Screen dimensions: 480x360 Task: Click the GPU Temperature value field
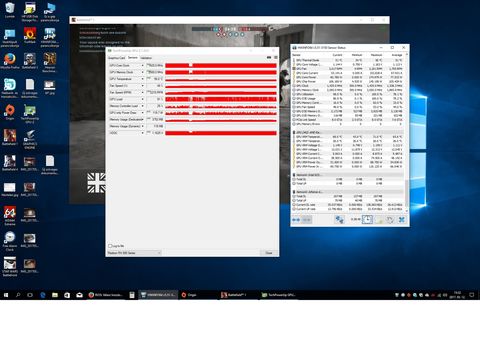pos(155,79)
